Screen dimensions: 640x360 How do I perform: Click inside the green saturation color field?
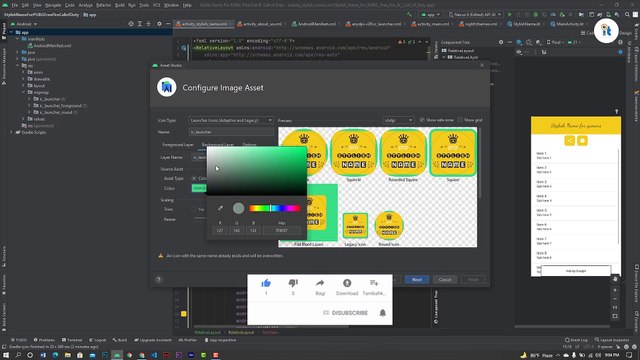(257, 171)
